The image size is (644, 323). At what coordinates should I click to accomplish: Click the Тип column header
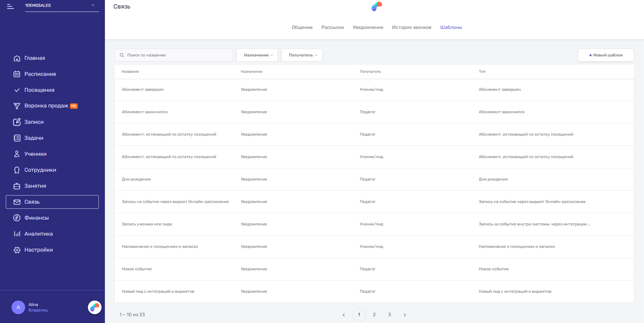[482, 71]
